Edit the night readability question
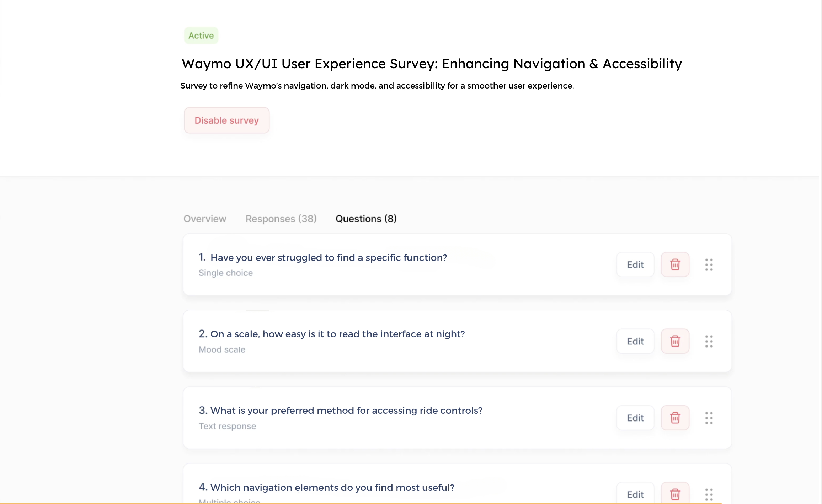Viewport: 822px width, 504px height. [635, 341]
